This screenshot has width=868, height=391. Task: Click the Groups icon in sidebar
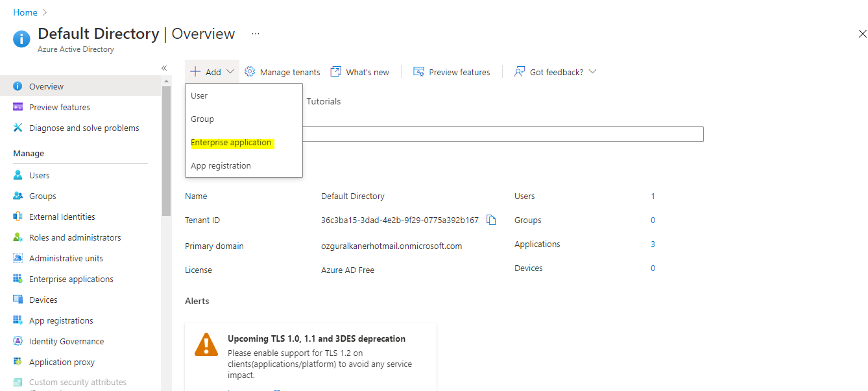18,196
